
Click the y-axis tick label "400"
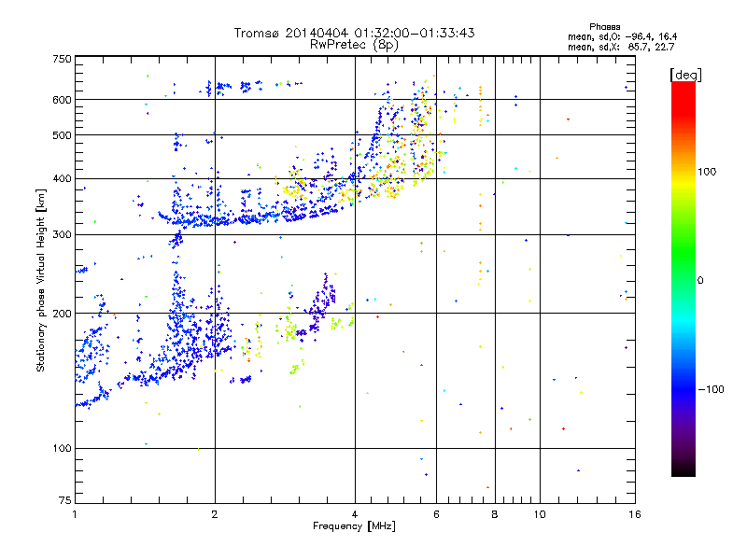point(62,179)
